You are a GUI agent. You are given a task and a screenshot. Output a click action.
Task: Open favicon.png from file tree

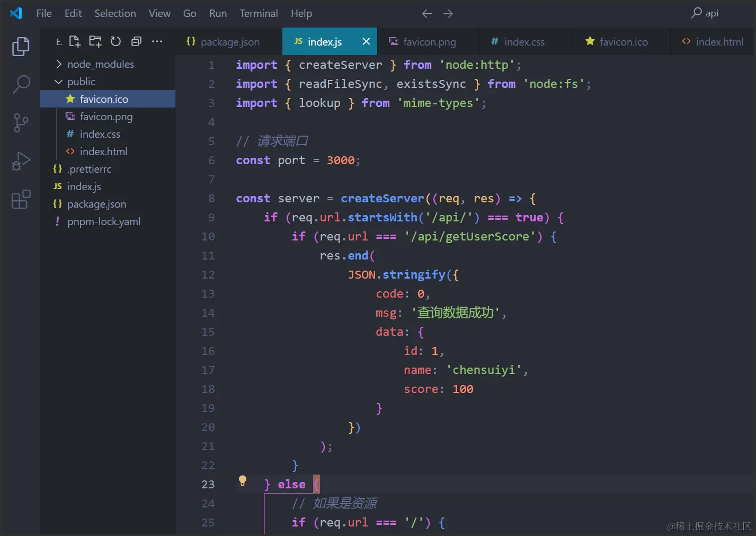(108, 117)
